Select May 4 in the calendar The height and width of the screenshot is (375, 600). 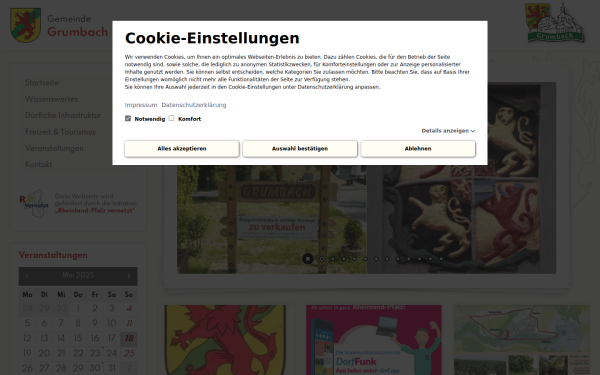(x=129, y=308)
